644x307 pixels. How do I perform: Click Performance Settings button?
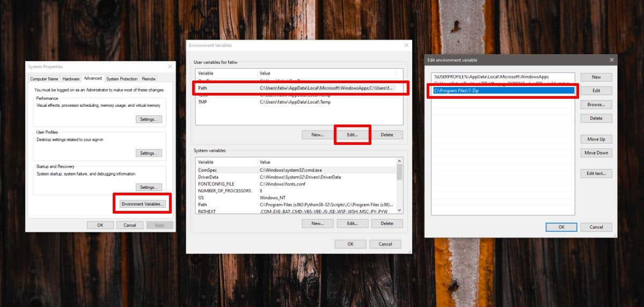pyautogui.click(x=148, y=119)
